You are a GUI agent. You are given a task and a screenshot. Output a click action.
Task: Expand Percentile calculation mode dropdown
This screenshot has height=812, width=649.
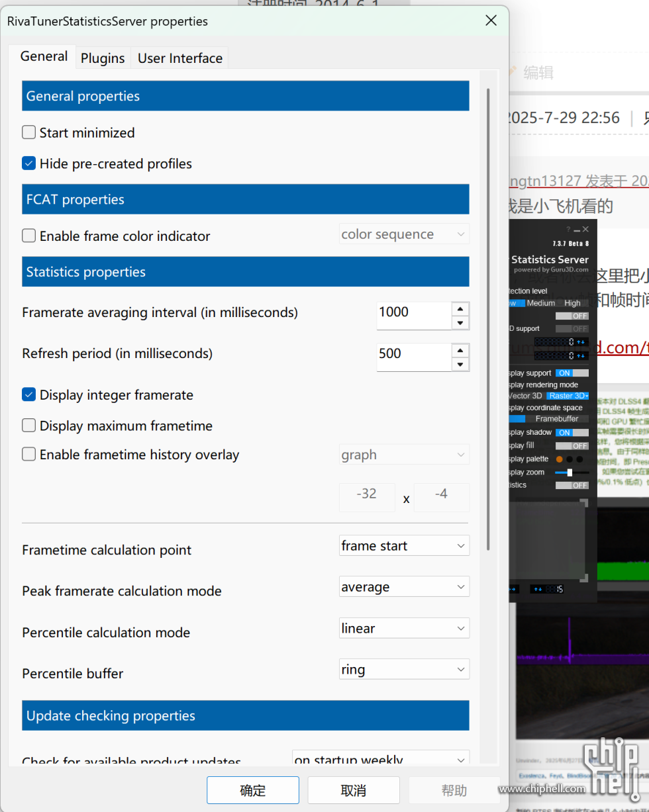click(404, 628)
